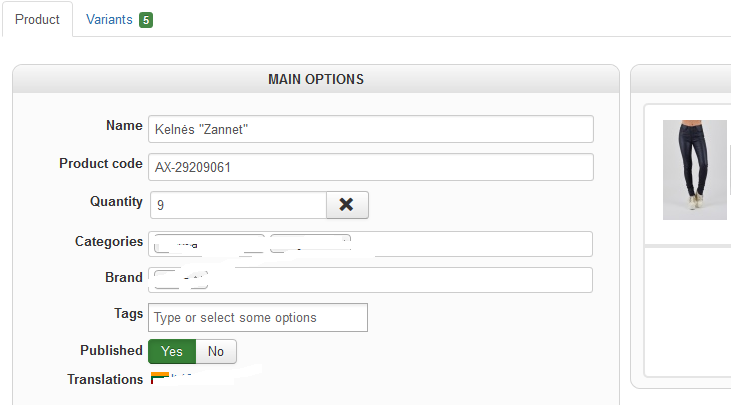Switch to the Product tab
731x405 pixels.
[x=37, y=19]
